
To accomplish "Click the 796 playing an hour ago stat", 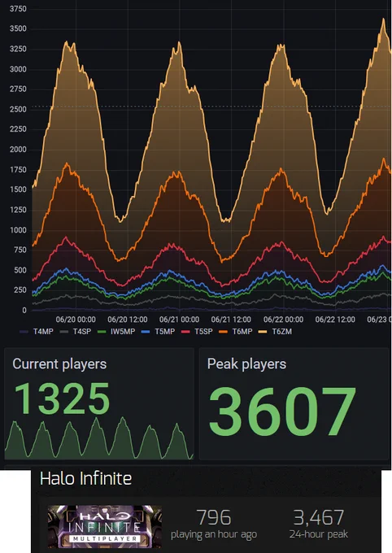I will point(214,525).
